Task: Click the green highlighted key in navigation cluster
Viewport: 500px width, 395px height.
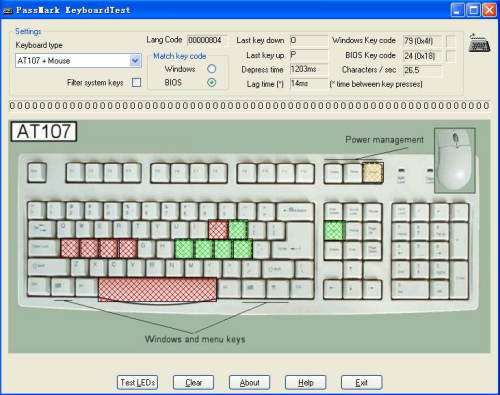Action: point(334,230)
